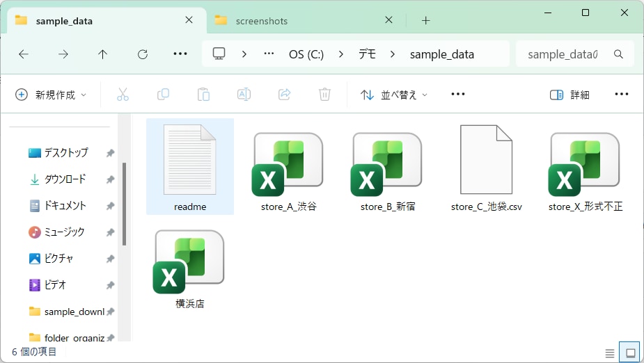Click the Copy icon in command bar
The image size is (644, 363).
coord(163,95)
